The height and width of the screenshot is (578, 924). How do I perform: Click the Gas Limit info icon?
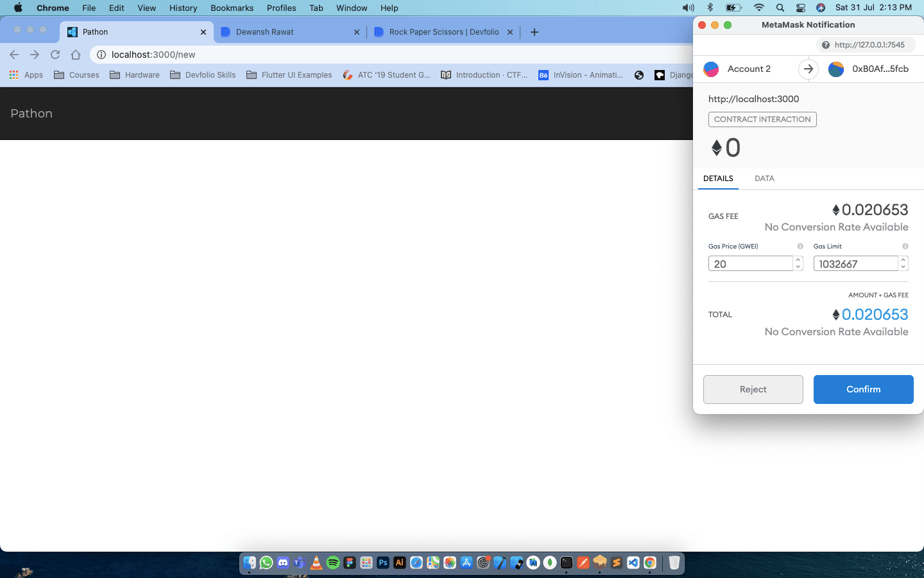click(905, 246)
